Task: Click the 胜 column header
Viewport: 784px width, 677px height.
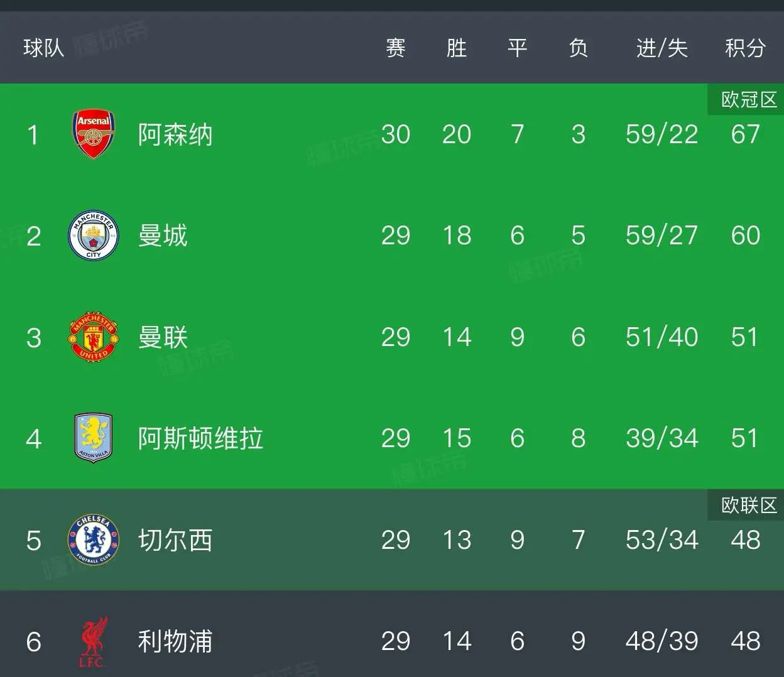Action: click(457, 48)
